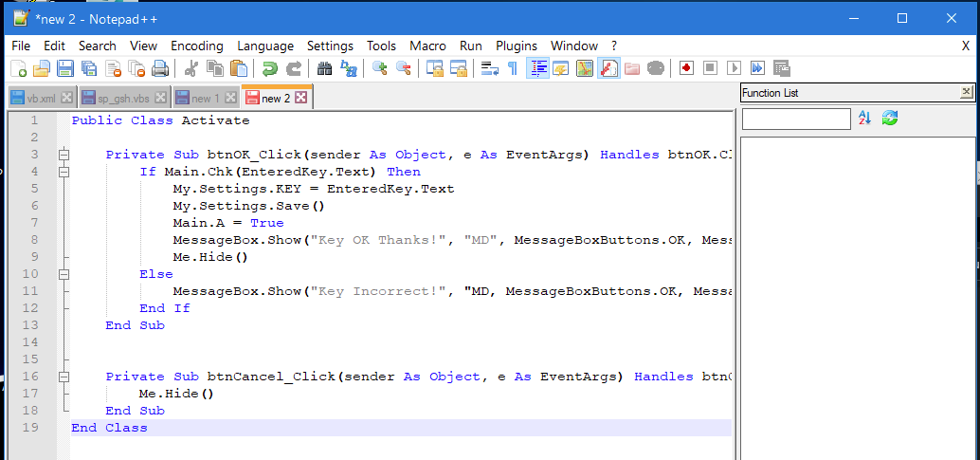Click the Zoom Out magnifier icon
Image resolution: width=980 pixels, height=460 pixels.
coord(404,68)
